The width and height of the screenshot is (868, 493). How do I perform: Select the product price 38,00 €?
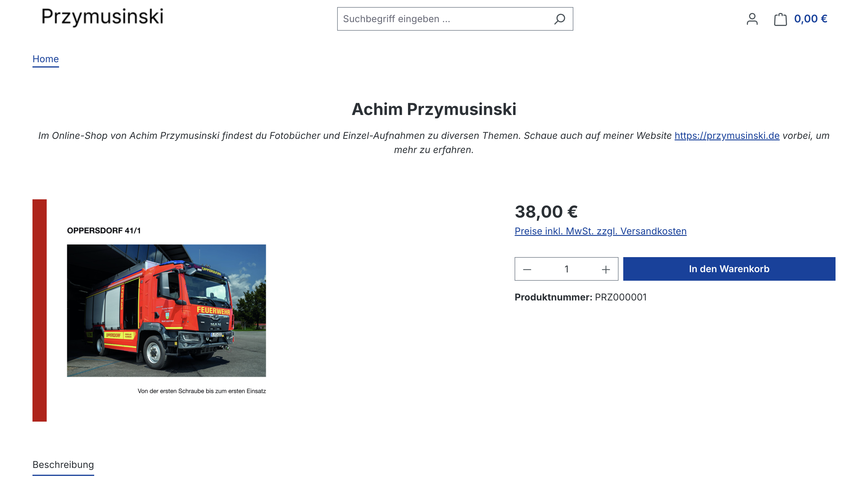[546, 212]
